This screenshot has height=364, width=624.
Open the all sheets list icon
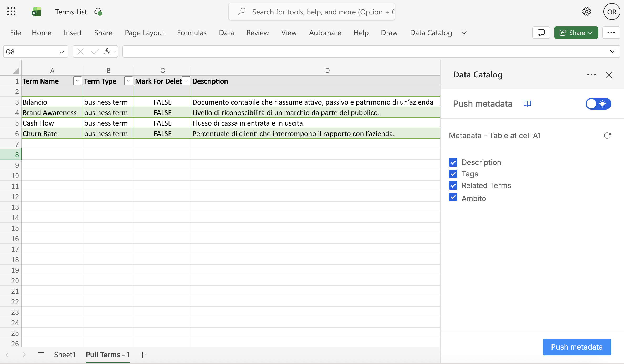click(x=41, y=355)
